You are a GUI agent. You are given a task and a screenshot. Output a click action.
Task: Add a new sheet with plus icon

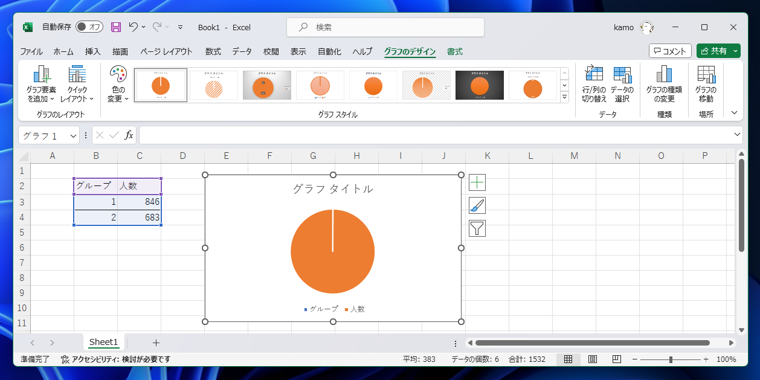coord(156,343)
